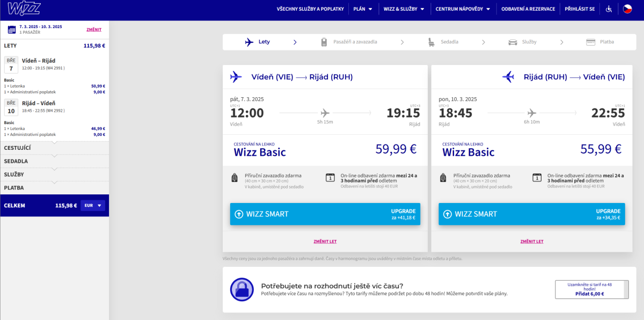Lock the fare for 48 hours button
This screenshot has height=320, width=644.
[590, 289]
